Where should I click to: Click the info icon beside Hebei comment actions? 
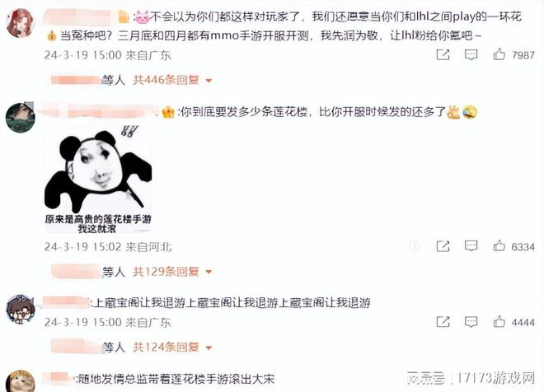click(415, 246)
